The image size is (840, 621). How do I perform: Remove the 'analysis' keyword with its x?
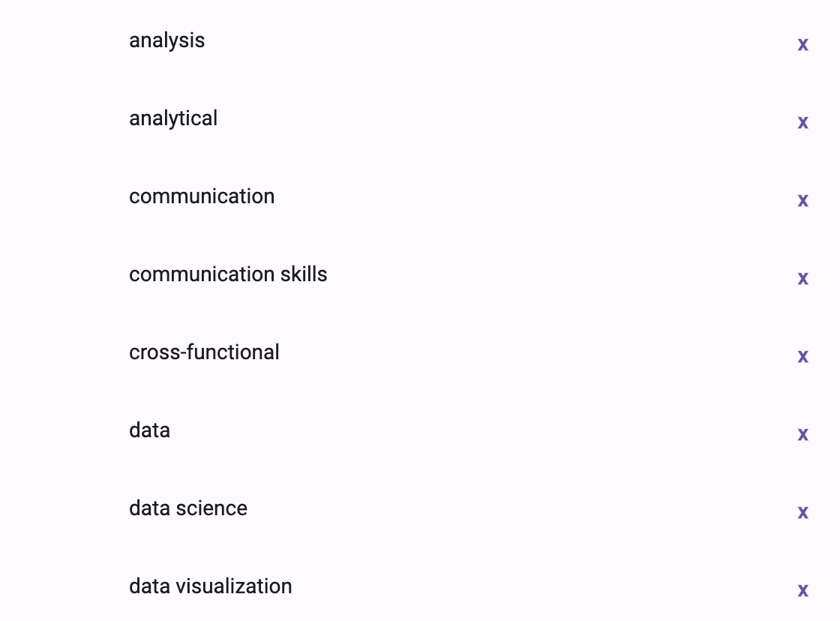tap(802, 44)
